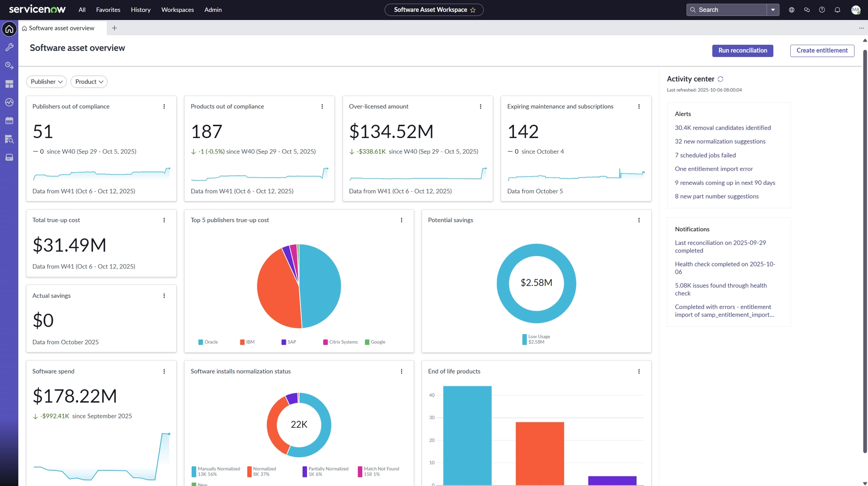Open the search scope dropdown arrow
Screen dimensions: 868x486
coord(773,10)
